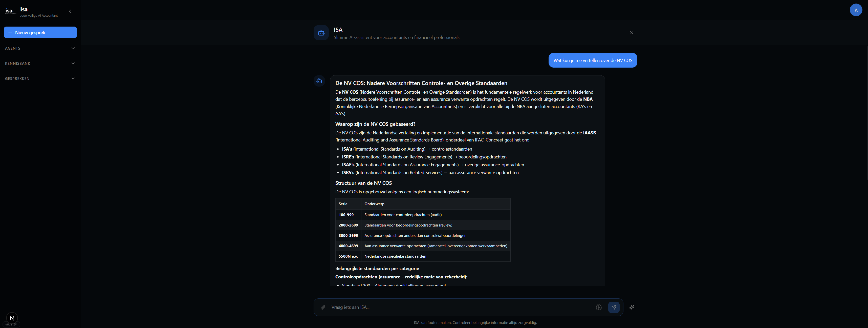Toggle the brain thinking mode icon
868x328 pixels.
click(598, 307)
